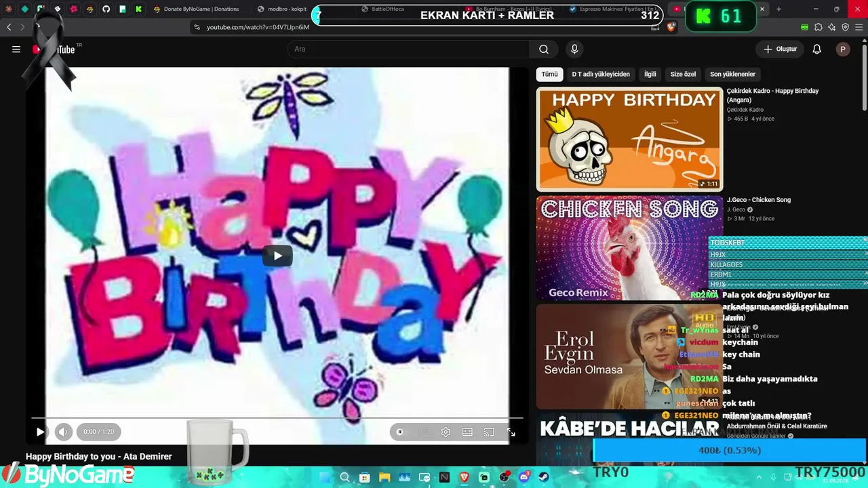Image resolution: width=868 pixels, height=488 pixels.
Task: Open Brave browser from the taskbar
Action: (x=464, y=477)
